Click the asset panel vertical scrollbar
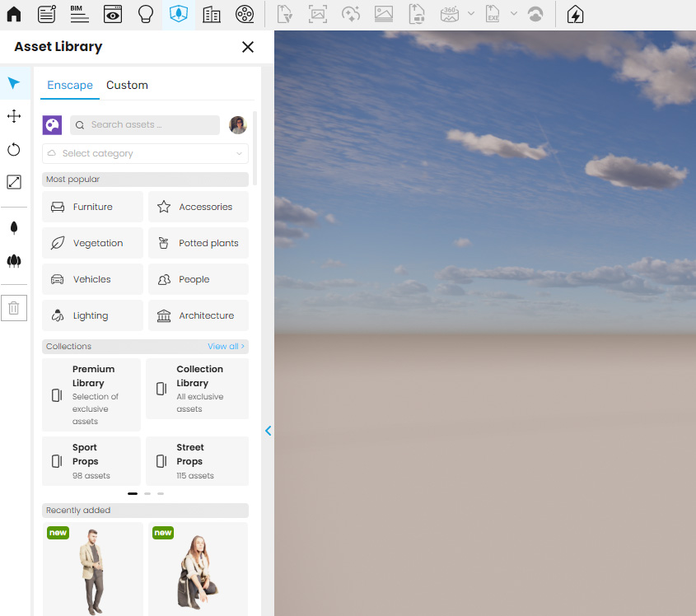696x616 pixels. tap(255, 148)
